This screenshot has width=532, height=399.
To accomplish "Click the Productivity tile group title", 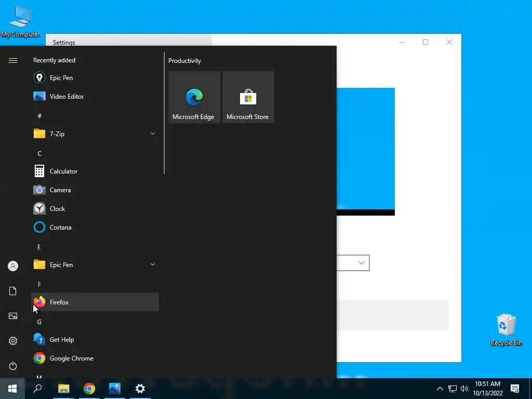I will (x=184, y=61).
